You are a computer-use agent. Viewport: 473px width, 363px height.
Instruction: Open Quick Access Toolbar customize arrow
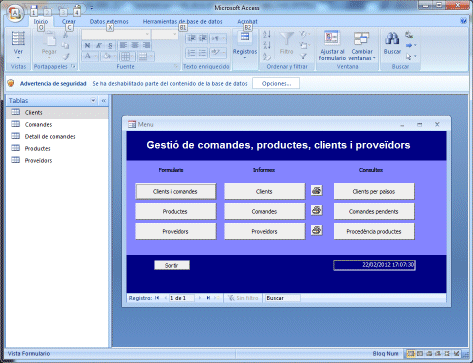point(92,8)
